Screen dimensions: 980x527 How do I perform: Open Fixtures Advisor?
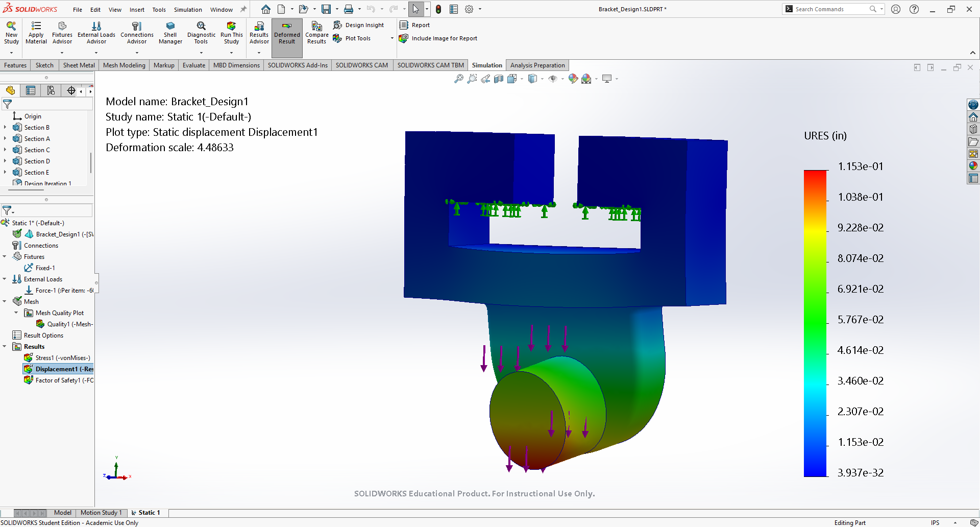(62, 33)
